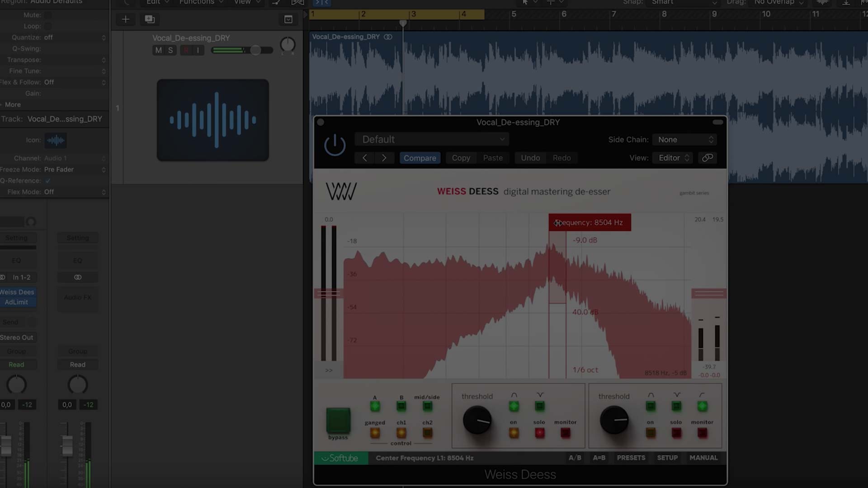Mute the Vocal_De-essing_DRY track

coord(158,50)
